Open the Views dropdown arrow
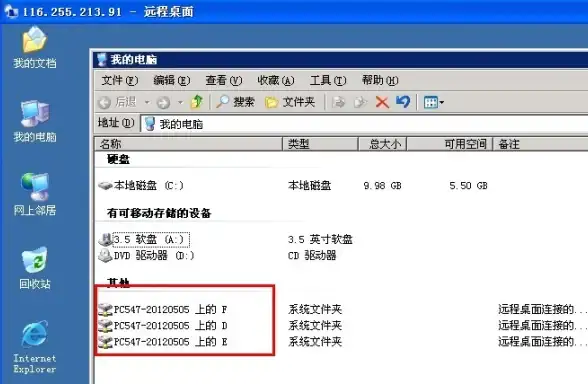Image resolution: width=588 pixels, height=384 pixels. (441, 102)
